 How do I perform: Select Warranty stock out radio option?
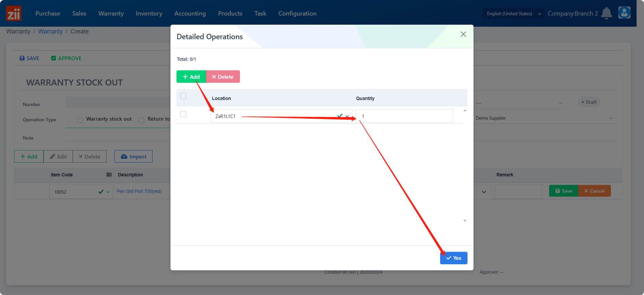80,120
